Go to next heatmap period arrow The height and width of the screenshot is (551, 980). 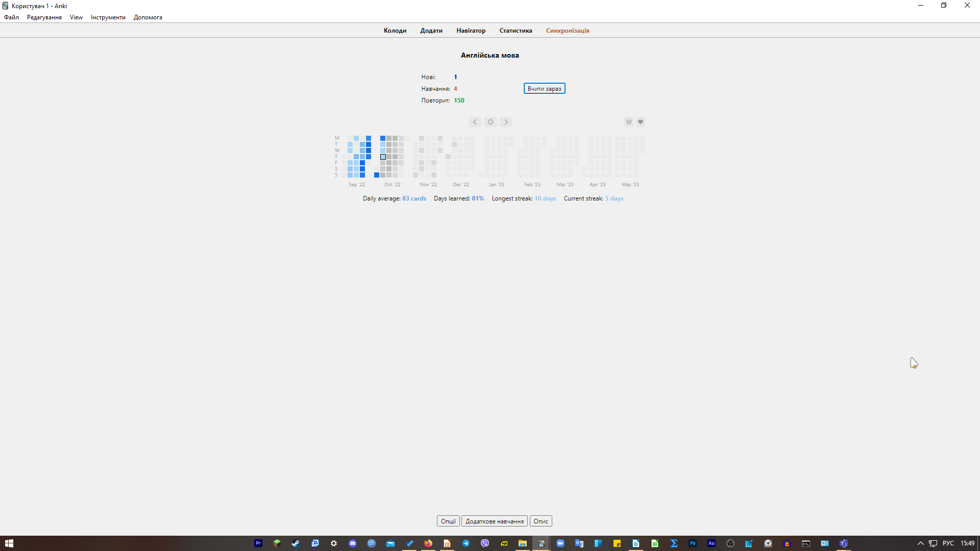506,122
